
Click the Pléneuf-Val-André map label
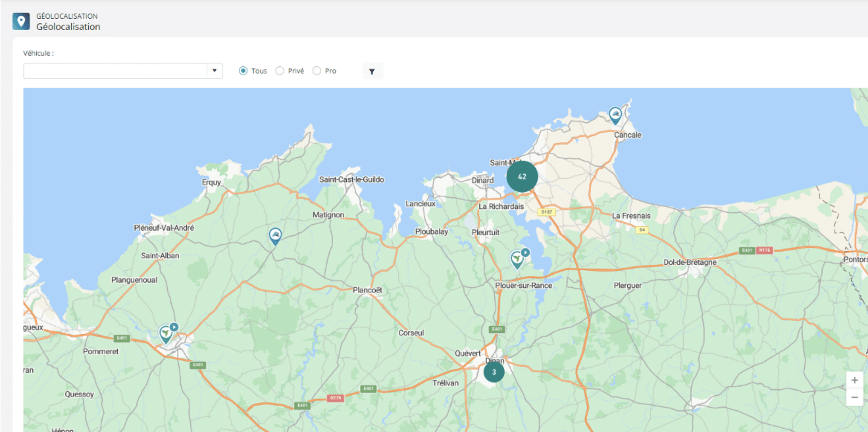point(164,228)
